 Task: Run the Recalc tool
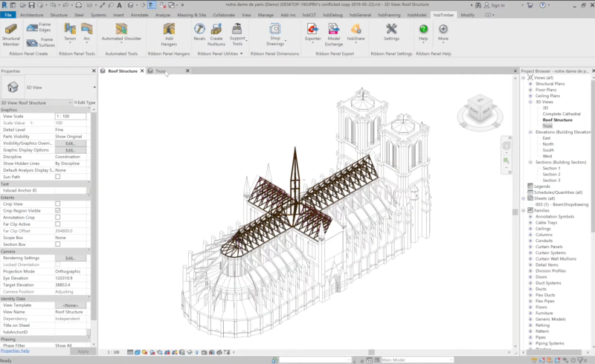pos(199,32)
